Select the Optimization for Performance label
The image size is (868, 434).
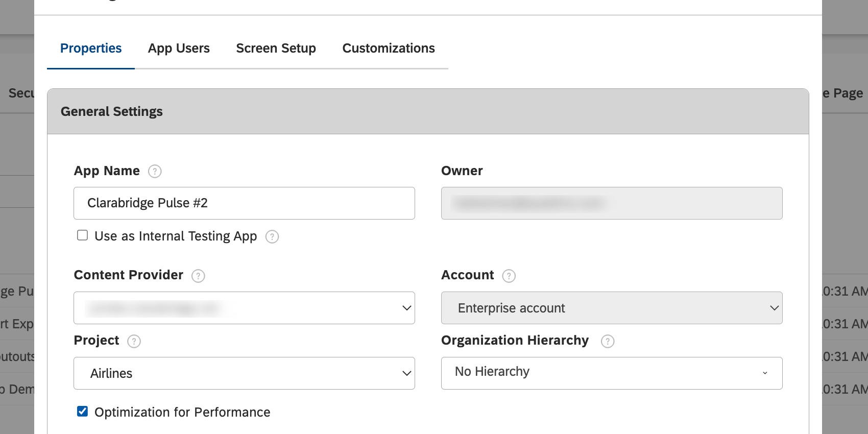click(182, 412)
